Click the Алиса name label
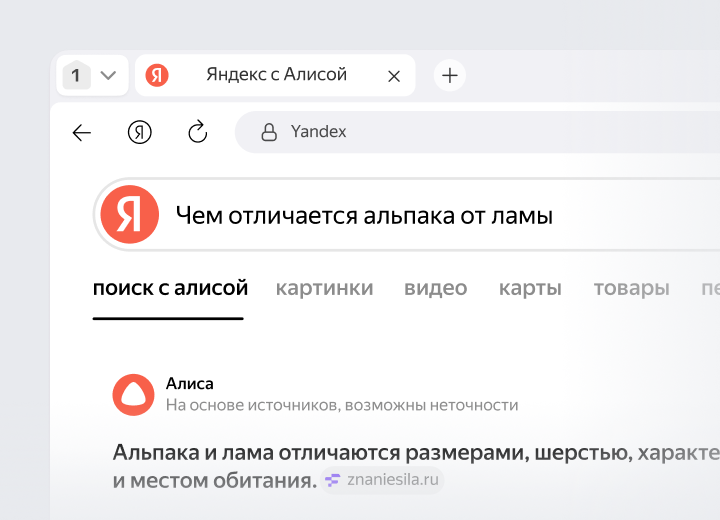Viewport: 720px width, 520px height. pyautogui.click(x=190, y=384)
